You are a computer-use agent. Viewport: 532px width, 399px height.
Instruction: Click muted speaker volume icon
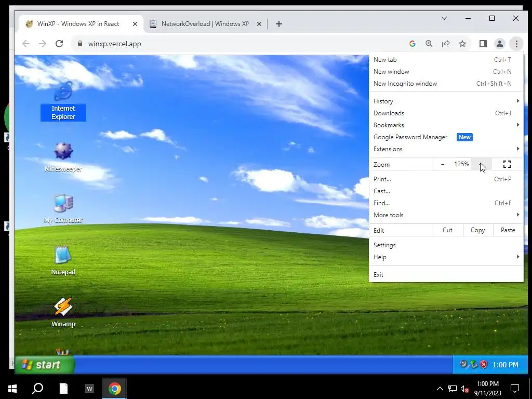click(x=464, y=389)
